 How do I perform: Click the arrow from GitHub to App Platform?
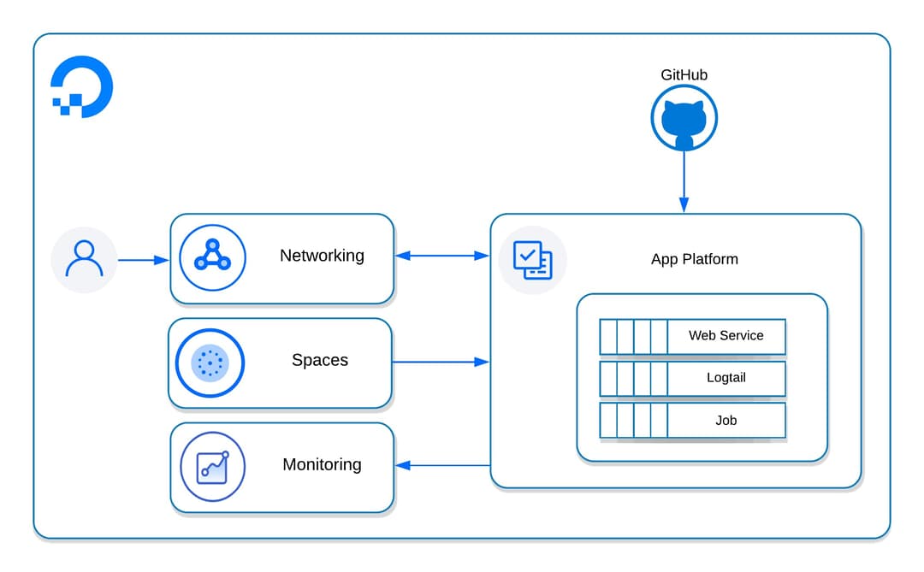pos(684,181)
